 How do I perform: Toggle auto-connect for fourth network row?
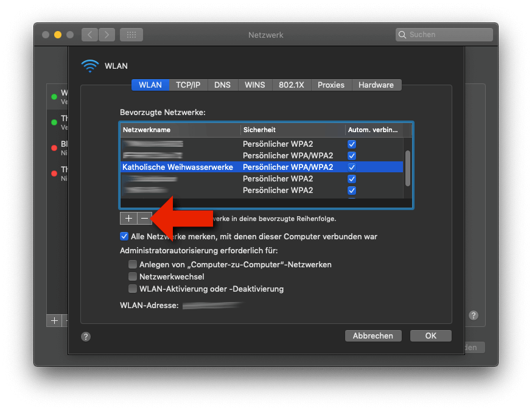pyautogui.click(x=352, y=179)
